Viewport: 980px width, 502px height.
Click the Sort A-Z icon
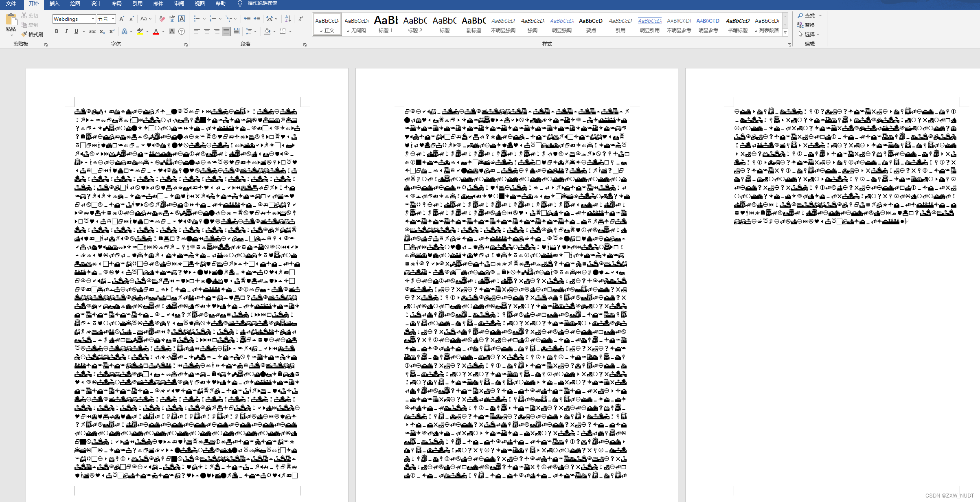pyautogui.click(x=288, y=19)
